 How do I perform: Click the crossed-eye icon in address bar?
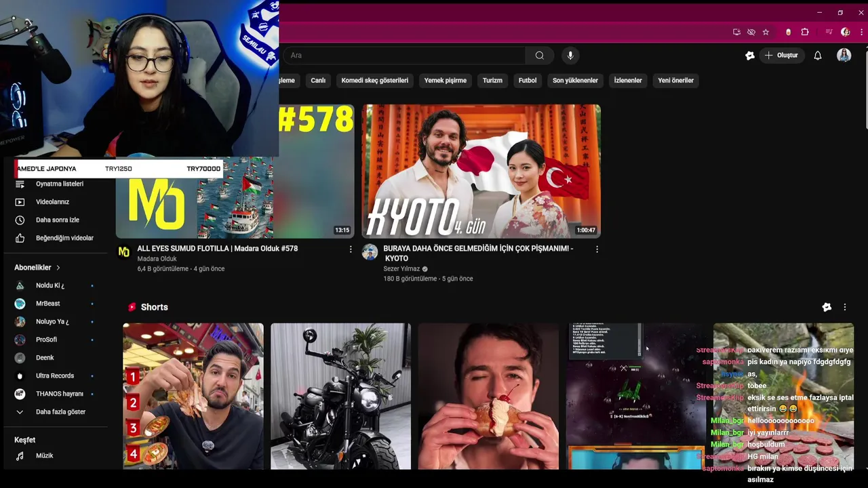tap(751, 32)
